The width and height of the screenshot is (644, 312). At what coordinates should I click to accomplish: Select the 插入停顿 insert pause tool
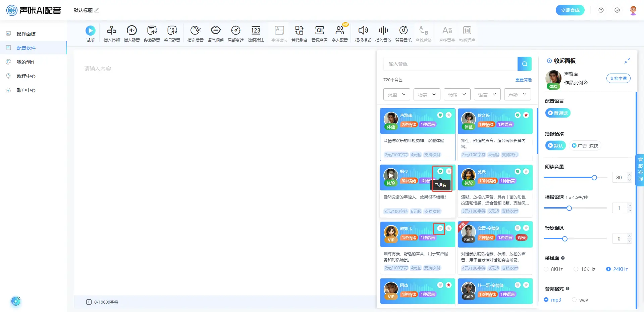[111, 31]
